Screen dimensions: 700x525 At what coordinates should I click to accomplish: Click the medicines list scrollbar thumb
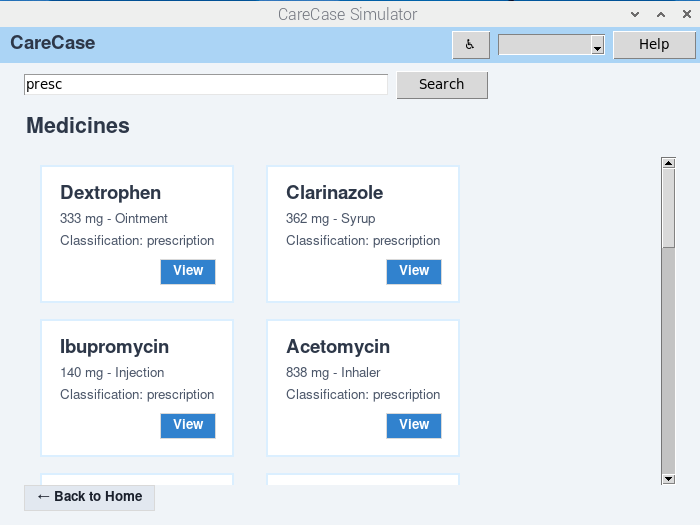coord(668,207)
